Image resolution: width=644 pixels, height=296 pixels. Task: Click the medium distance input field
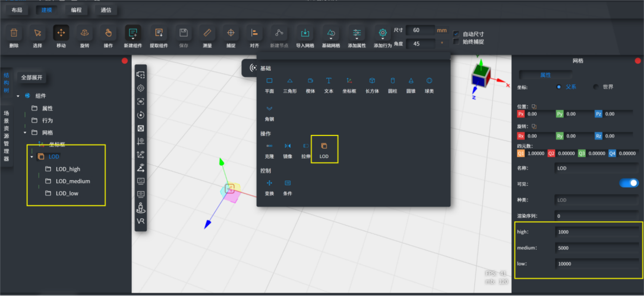pyautogui.click(x=596, y=248)
